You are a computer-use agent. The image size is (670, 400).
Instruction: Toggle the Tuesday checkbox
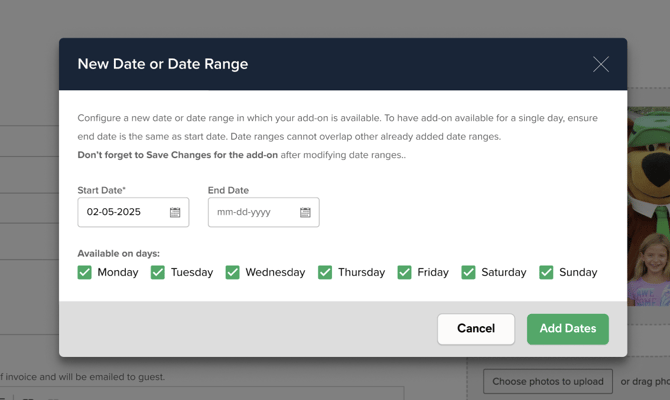[158, 272]
